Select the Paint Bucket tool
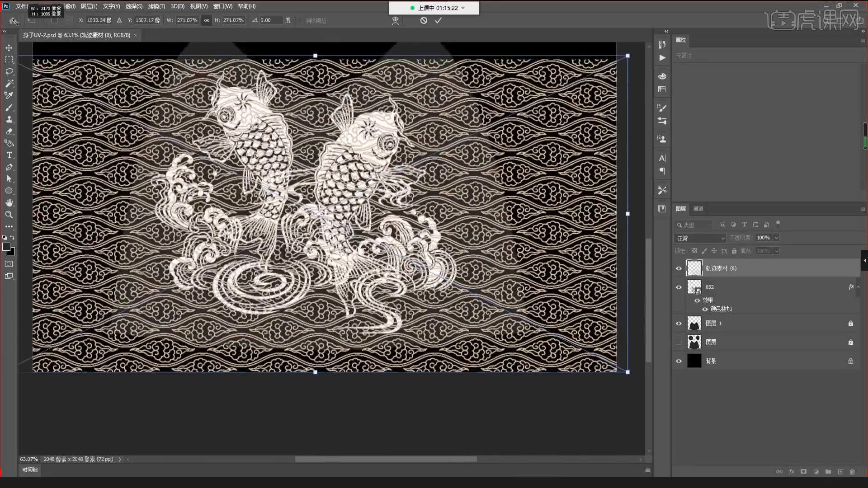Image resolution: width=868 pixels, height=488 pixels. [x=9, y=143]
